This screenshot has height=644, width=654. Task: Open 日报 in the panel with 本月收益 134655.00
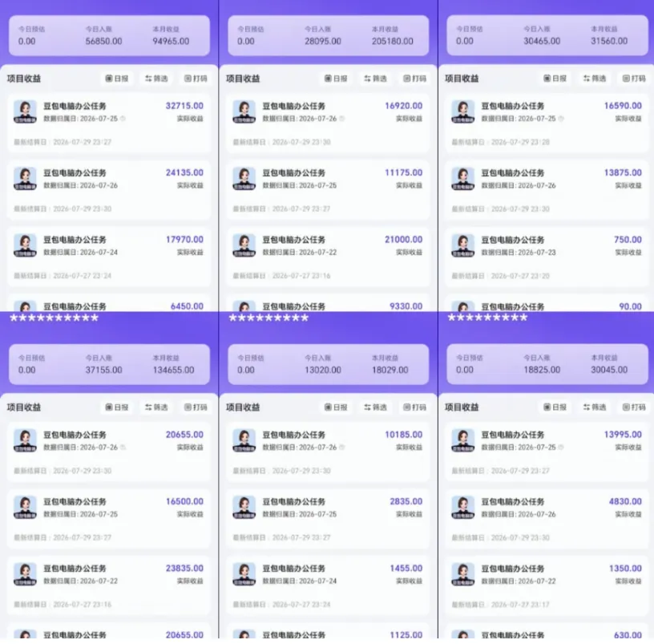(x=117, y=407)
